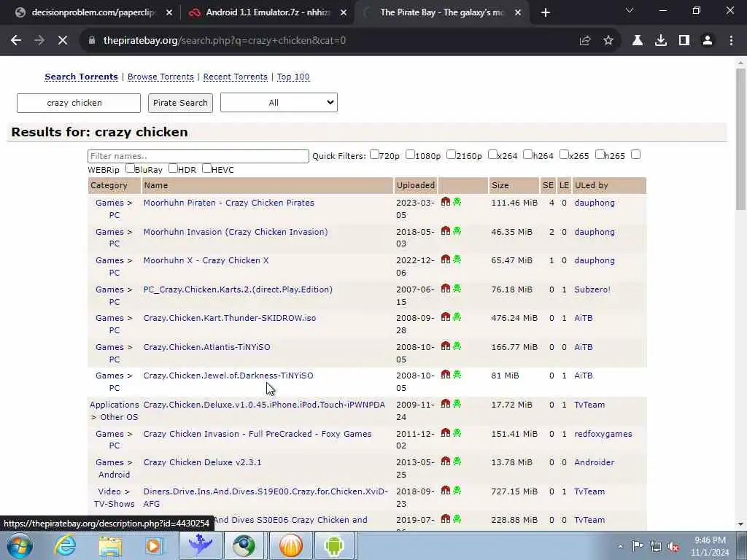
Task: Tick the x265 filter checkbox
Action: (564, 155)
